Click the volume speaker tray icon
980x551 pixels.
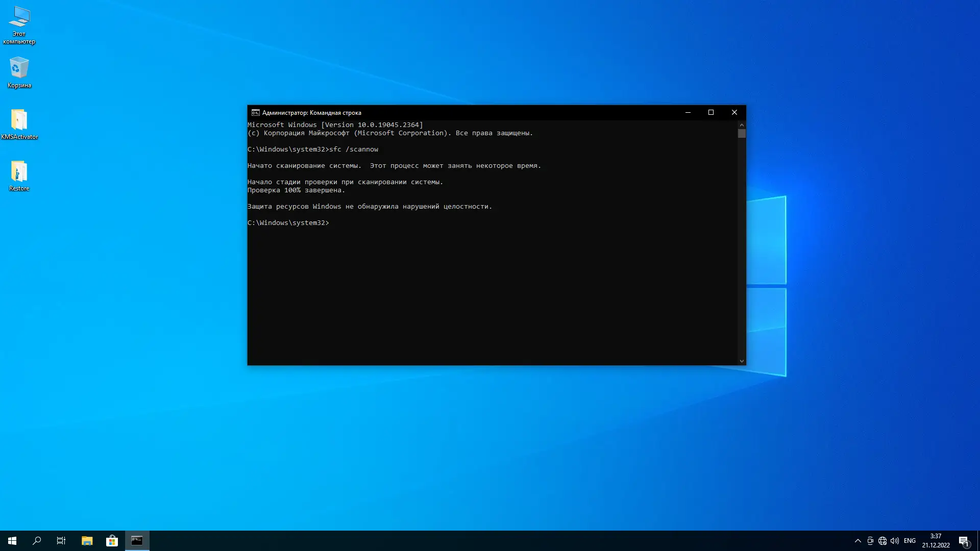click(895, 541)
